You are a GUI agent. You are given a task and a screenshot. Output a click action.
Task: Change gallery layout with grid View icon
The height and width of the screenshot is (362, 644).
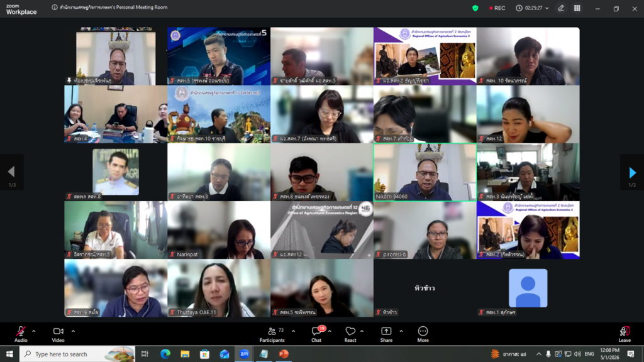(577, 8)
